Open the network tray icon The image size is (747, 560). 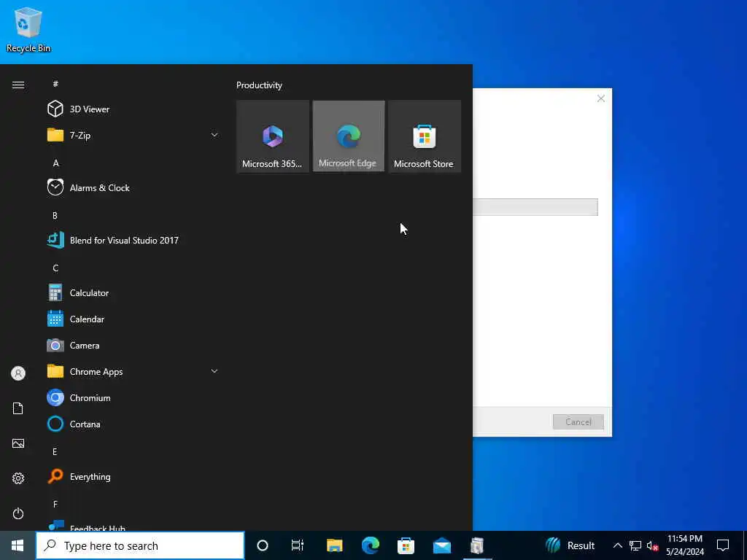635,545
